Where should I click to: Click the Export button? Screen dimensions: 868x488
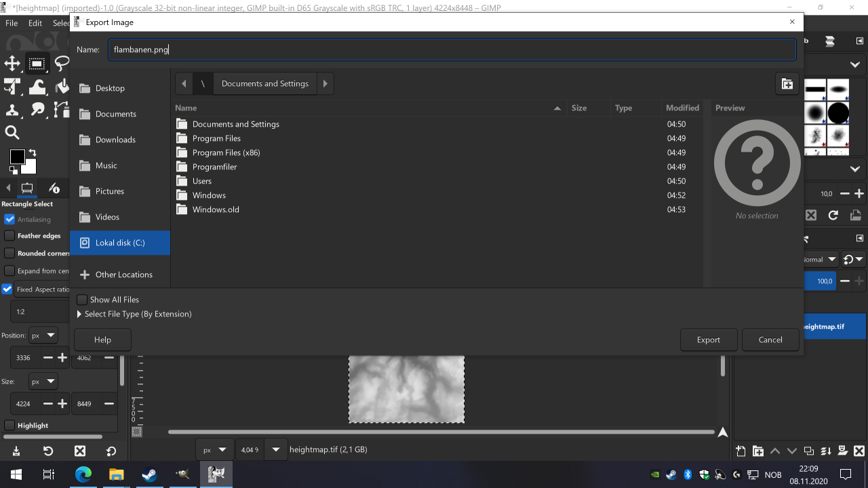708,340
